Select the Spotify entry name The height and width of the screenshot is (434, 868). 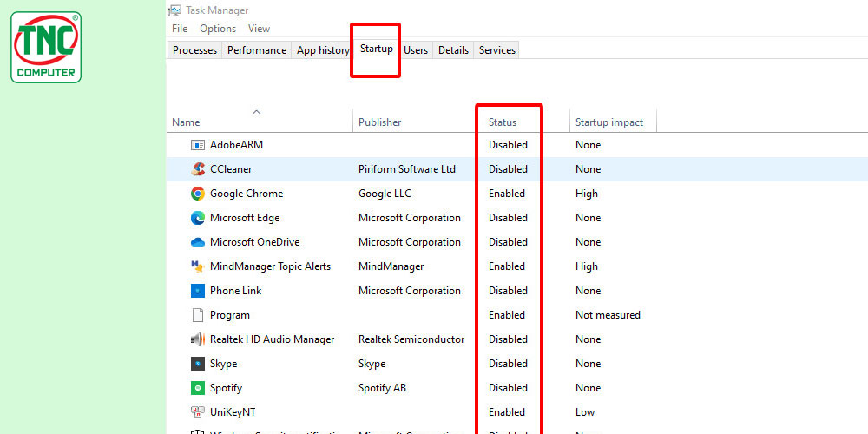pyautogui.click(x=226, y=388)
